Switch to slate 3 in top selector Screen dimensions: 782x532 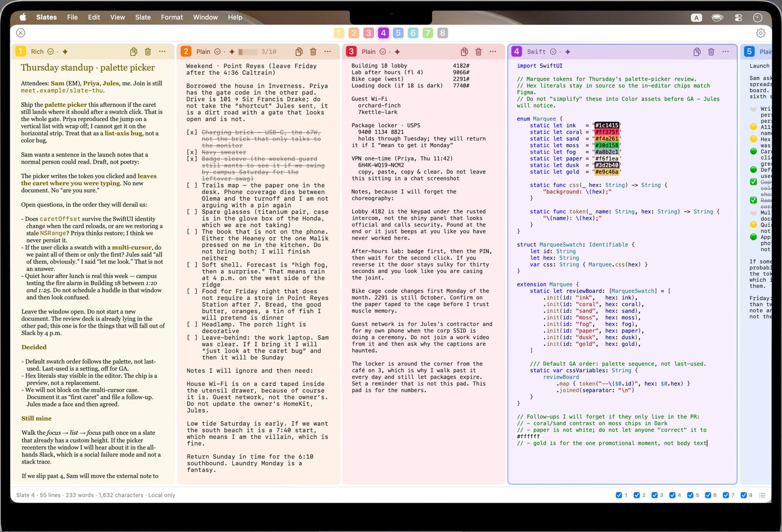click(369, 33)
